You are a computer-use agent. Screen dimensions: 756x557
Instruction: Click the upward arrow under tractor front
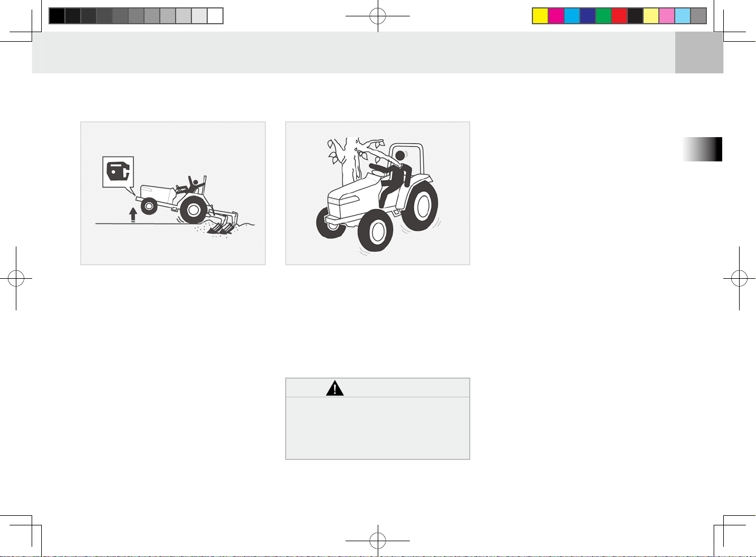point(133,214)
